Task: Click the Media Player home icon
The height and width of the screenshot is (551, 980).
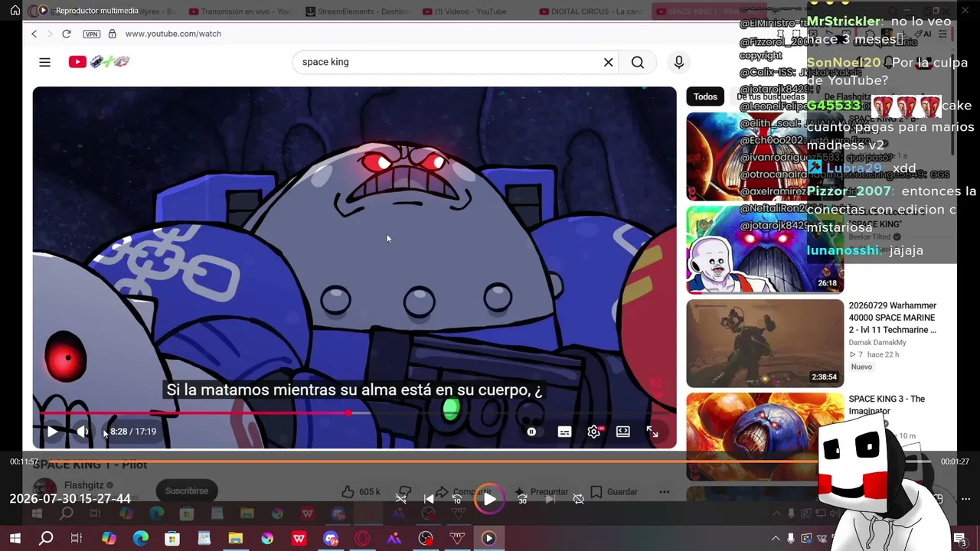Action: (x=15, y=11)
